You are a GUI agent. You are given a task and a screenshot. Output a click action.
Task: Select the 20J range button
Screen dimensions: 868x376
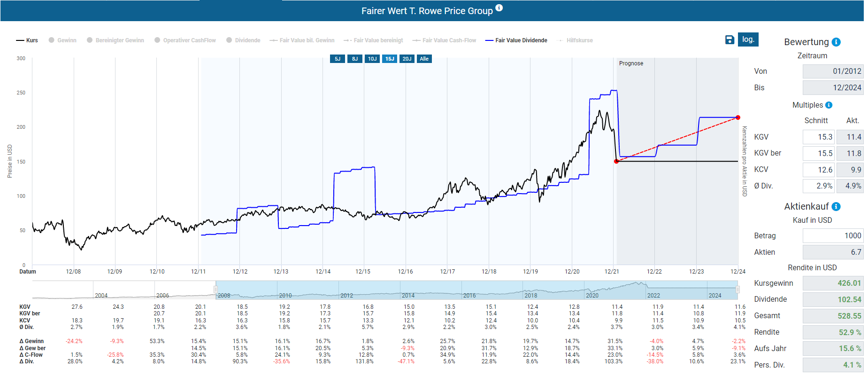click(x=407, y=59)
